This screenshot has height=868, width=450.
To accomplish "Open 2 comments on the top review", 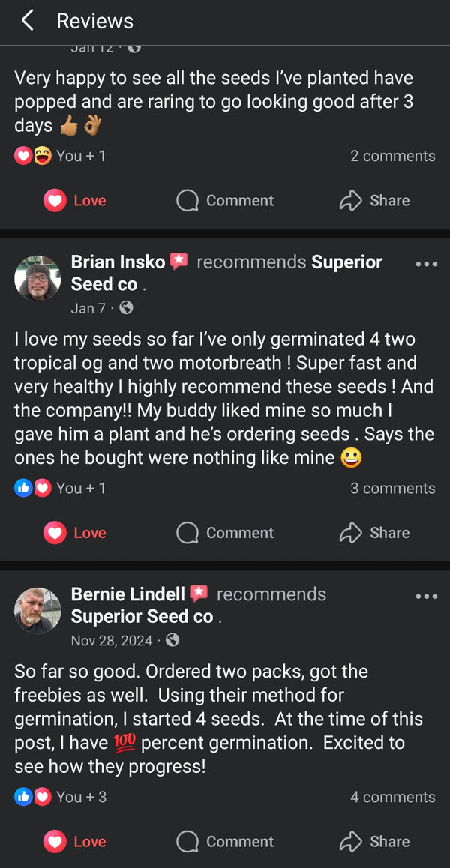I will click(392, 157).
